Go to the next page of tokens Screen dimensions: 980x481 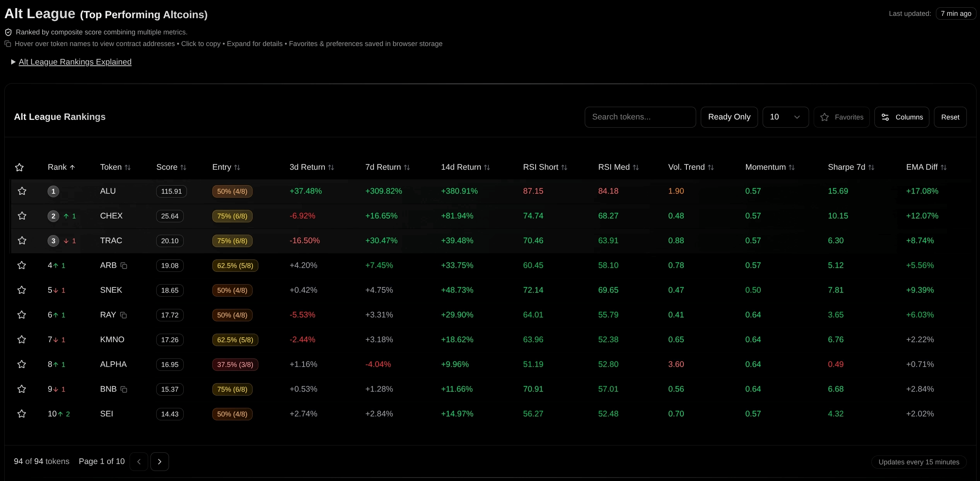[160, 461]
